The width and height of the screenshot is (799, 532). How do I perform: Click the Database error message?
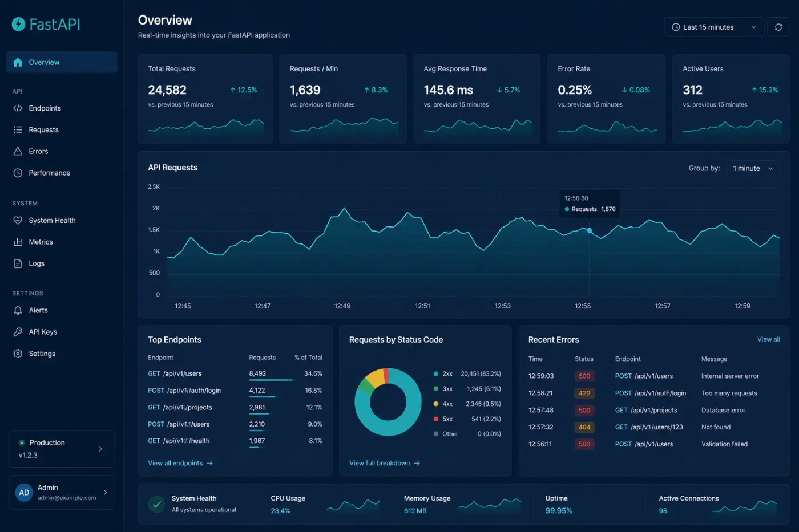pos(723,410)
